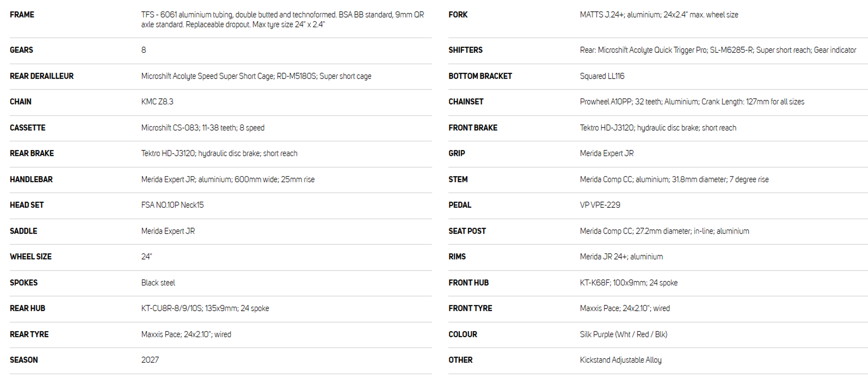Viewport: 868px width, 379px height.
Task: Click the BOTTOM BRACKET Squared LL116 text
Action: point(602,76)
